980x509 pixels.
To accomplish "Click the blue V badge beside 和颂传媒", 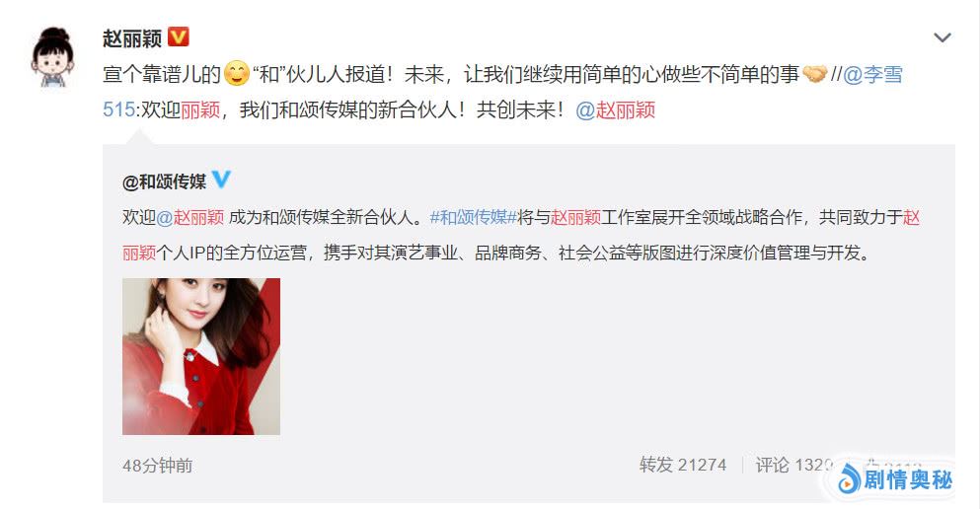I will pos(221,180).
